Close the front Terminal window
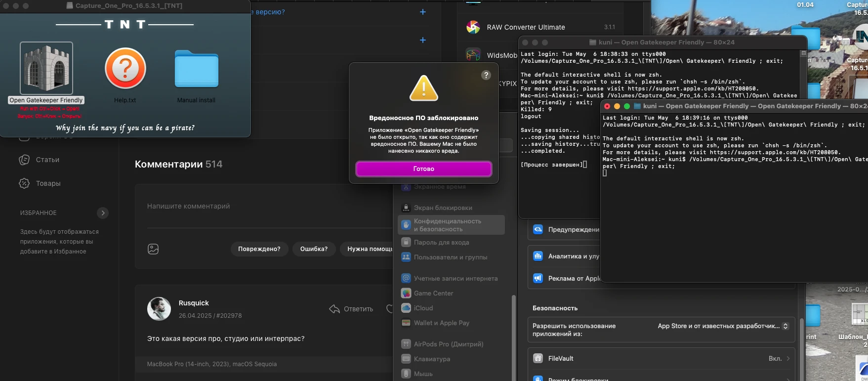The height and width of the screenshot is (381, 868). click(x=607, y=106)
